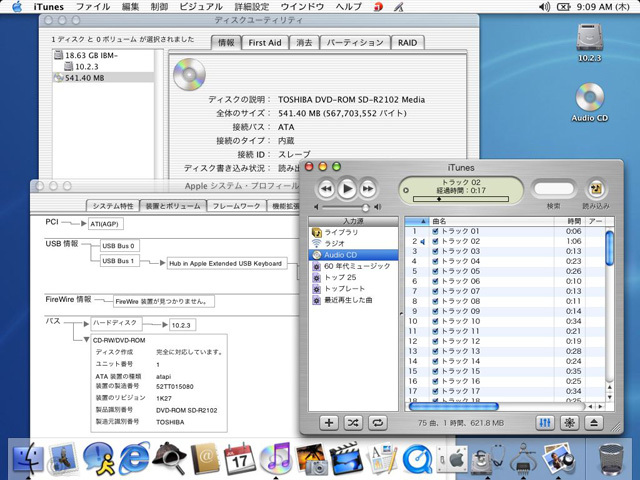Turn on the iTunes visualizer

569,423
